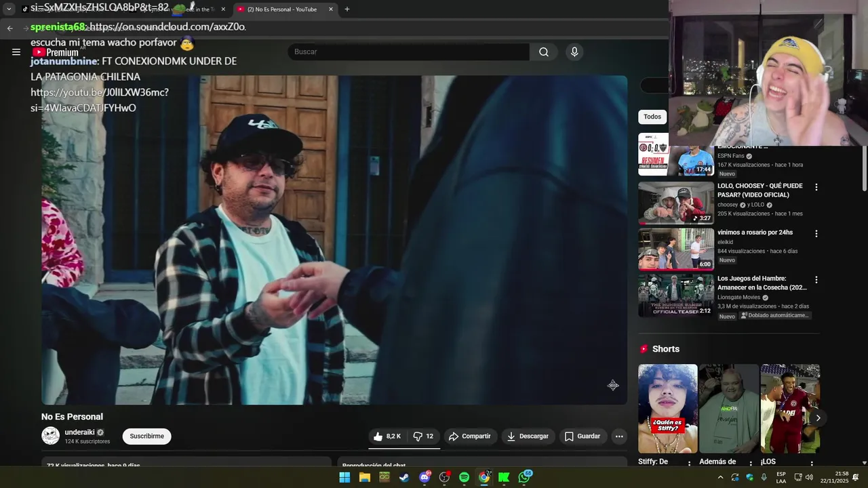Open OBS Studio from the taskbar

coord(444,477)
